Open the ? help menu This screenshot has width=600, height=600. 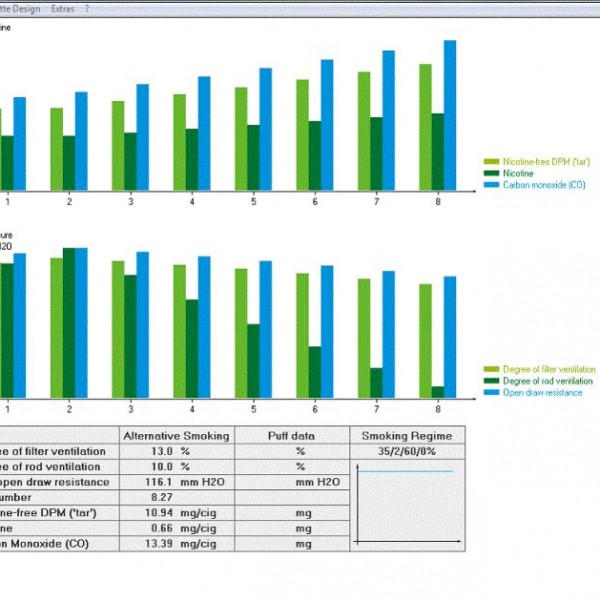click(x=87, y=8)
